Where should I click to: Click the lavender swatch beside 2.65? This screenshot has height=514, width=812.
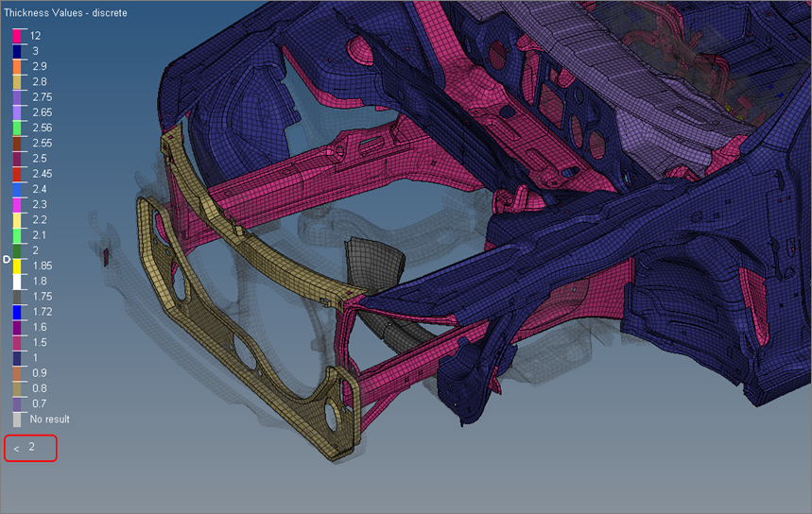click(x=17, y=112)
